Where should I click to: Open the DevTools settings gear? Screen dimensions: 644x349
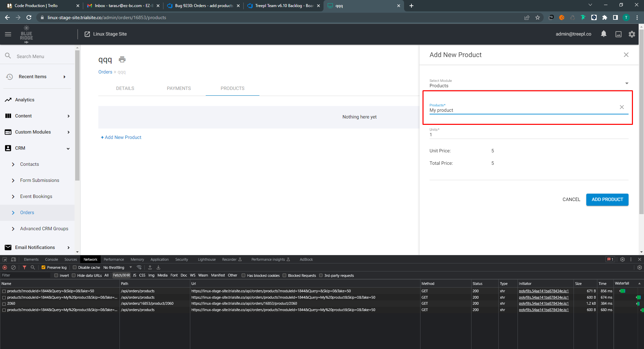623,259
